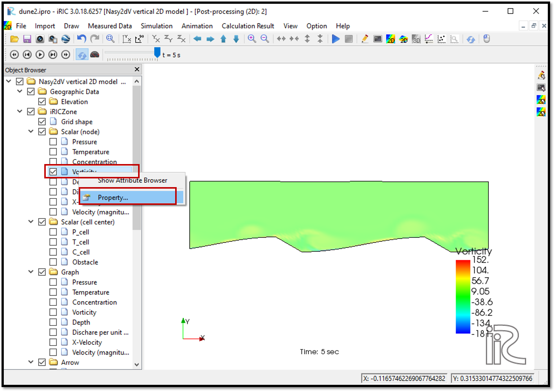Click the gray Redo arrow
The width and height of the screenshot is (555, 392).
click(95, 39)
